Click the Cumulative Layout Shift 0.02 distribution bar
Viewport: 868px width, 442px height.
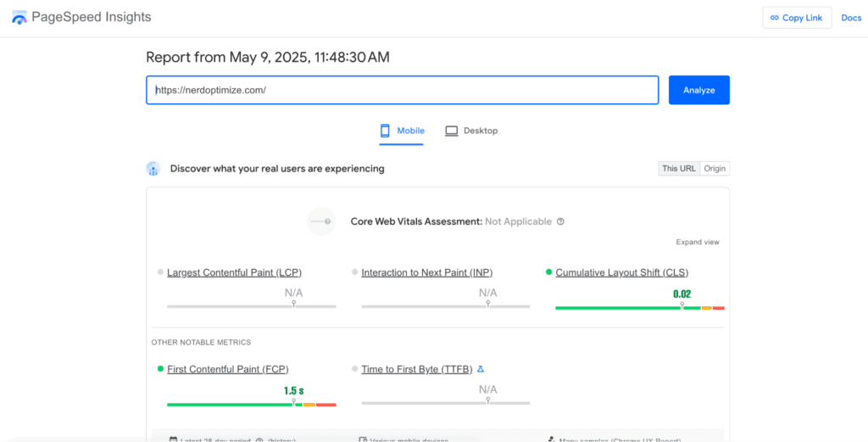pos(639,307)
